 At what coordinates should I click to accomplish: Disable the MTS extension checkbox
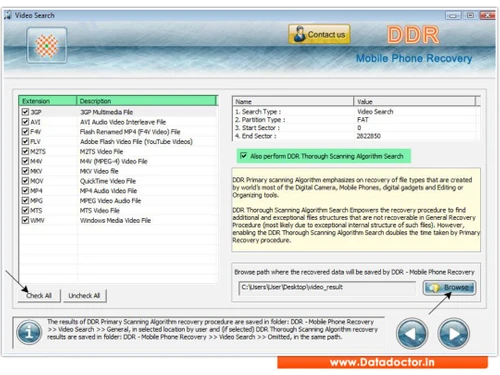[x=25, y=210]
